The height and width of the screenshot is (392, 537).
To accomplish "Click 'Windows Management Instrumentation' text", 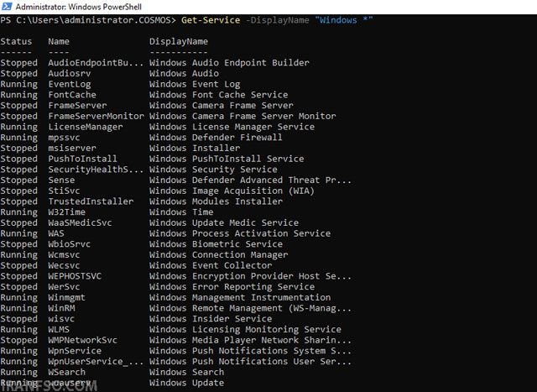I will [x=240, y=297].
